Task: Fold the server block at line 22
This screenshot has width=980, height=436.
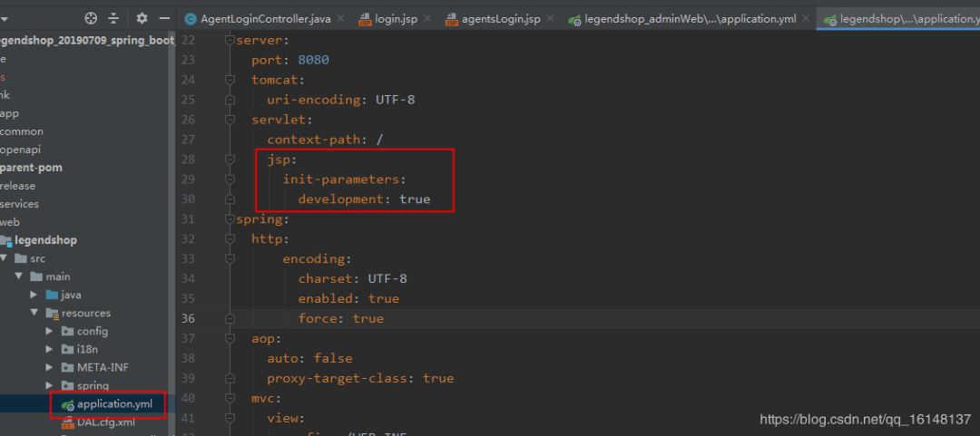Action: [x=230, y=41]
